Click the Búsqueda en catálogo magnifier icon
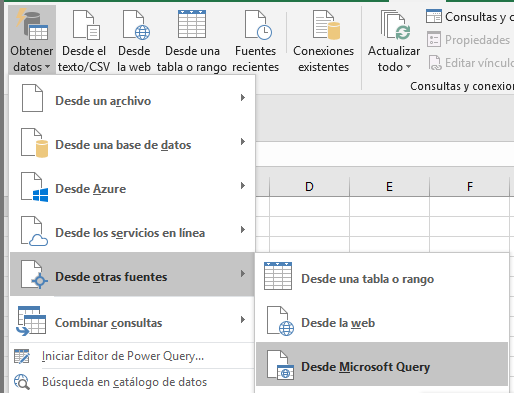Screen dimensions: 514x393 coord(22,382)
